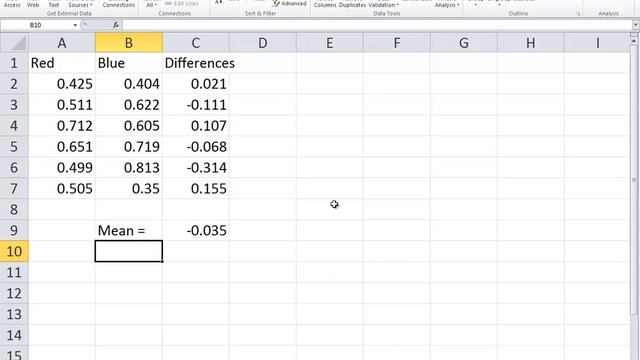Select column G header

point(463,42)
